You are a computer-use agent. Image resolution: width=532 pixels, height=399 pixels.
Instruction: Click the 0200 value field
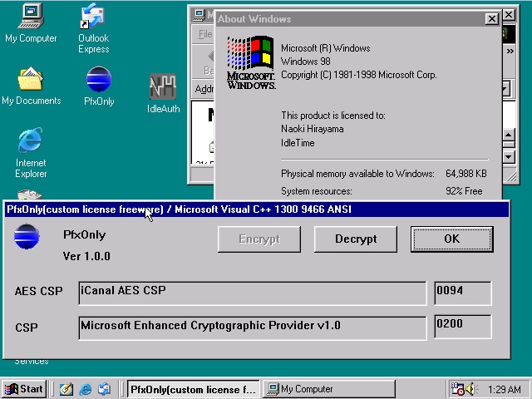462,327
